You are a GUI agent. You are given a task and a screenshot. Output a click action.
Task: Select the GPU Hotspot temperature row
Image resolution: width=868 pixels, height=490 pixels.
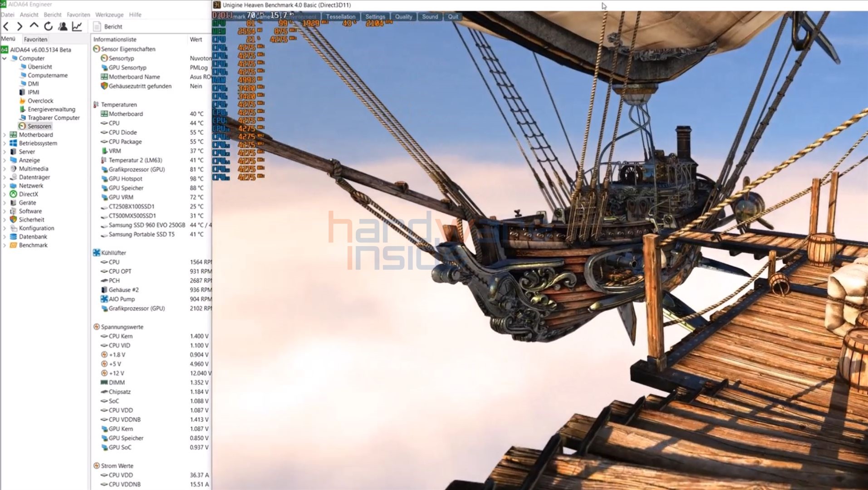(152, 179)
